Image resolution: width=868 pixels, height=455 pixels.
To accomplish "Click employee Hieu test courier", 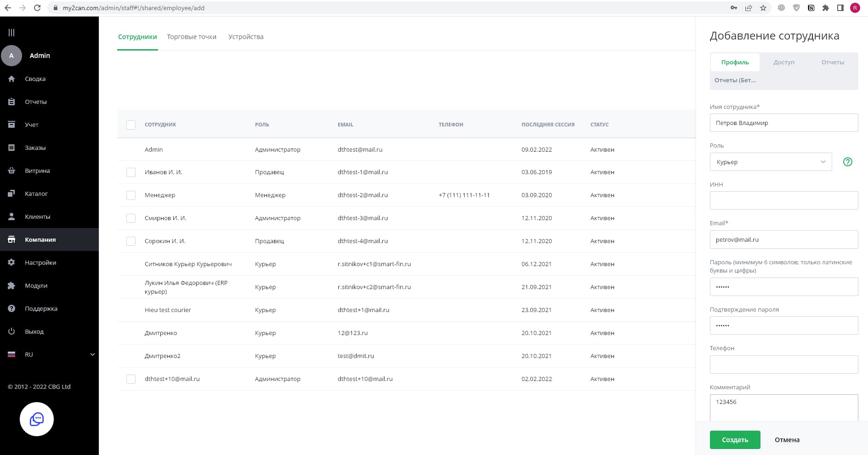I will tap(168, 310).
